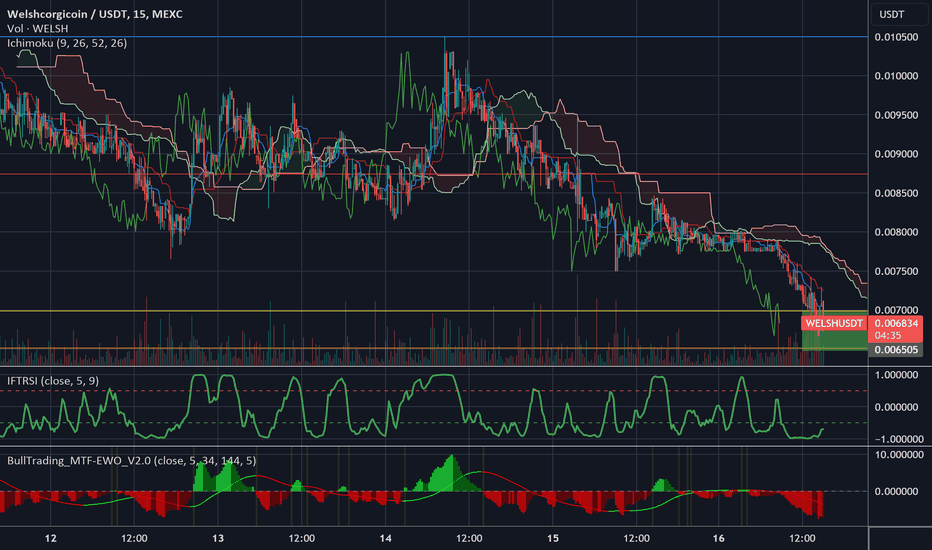Click the 0.008000 price axis label
Screen dimensions: 932x550
(x=896, y=232)
